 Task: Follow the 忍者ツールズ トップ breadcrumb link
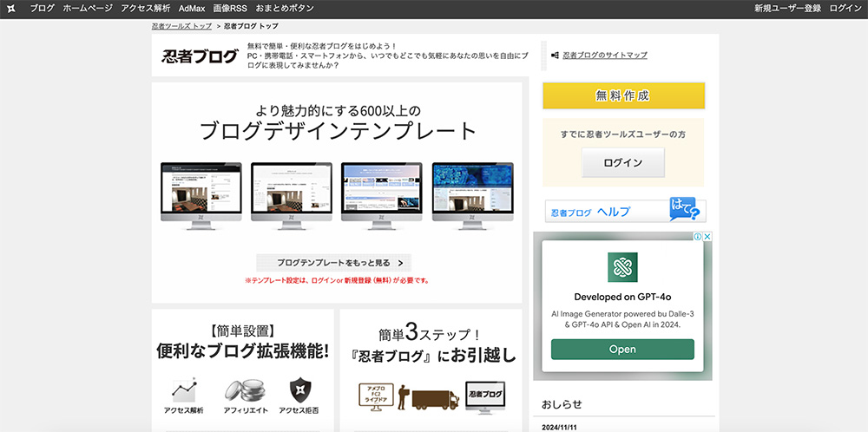tap(181, 26)
